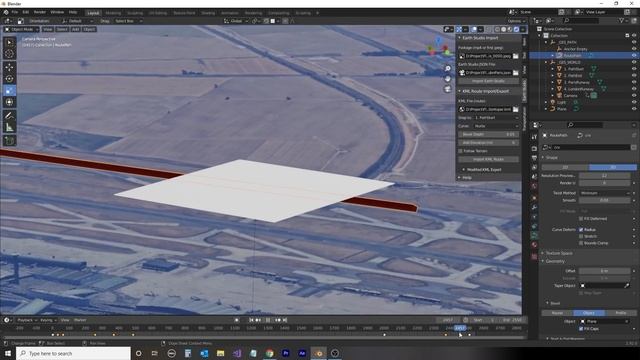Open the viewport Add menu
Screen dimensions: 640x360
tap(76, 29)
